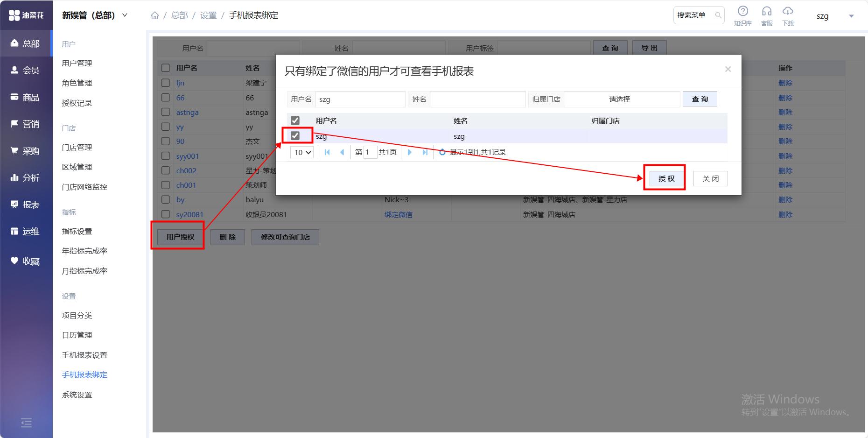868x438 pixels.
Task: Open the 报表 sidebar section
Action: 26,205
